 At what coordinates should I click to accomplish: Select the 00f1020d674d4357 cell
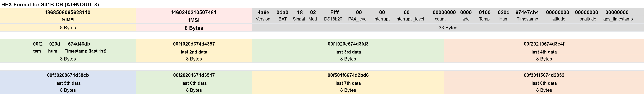(194, 44)
